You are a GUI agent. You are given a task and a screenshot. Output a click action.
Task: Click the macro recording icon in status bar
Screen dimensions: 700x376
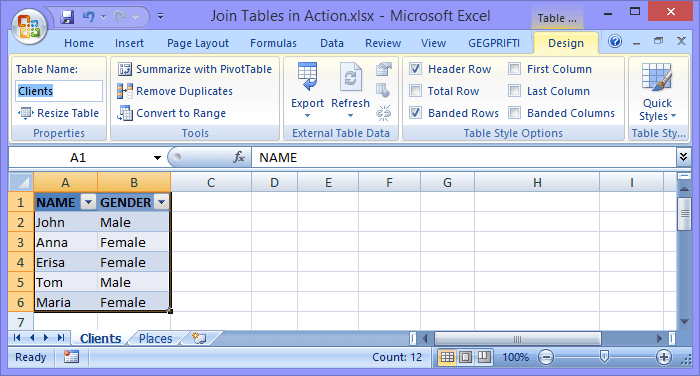click(x=71, y=357)
